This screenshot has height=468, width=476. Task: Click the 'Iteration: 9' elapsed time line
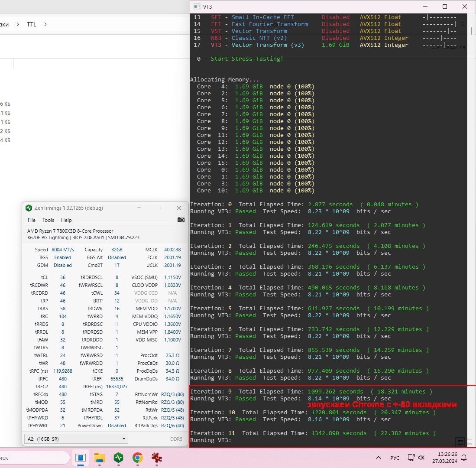pos(311,391)
